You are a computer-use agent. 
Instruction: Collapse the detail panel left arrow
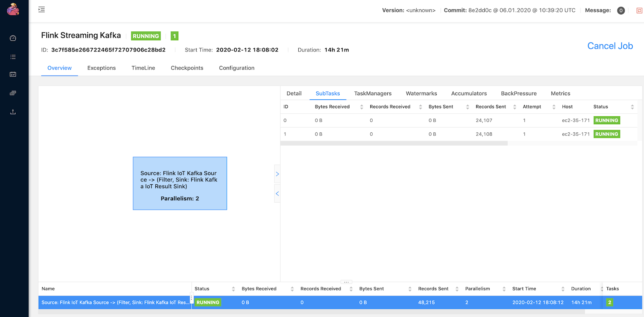tap(277, 193)
